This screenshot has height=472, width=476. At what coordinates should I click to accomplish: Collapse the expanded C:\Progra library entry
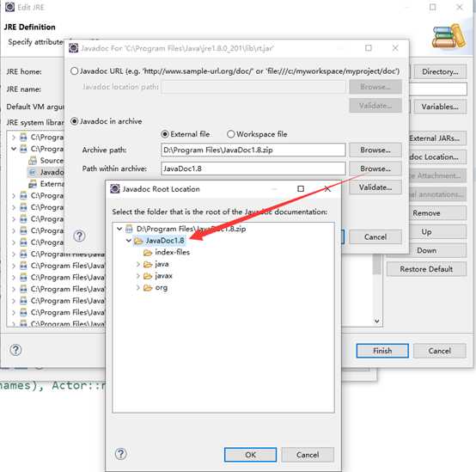pyautogui.click(x=14, y=149)
